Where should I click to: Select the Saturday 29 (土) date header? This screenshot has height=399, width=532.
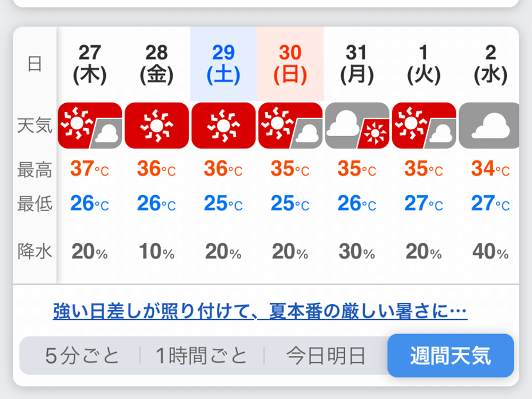223,64
